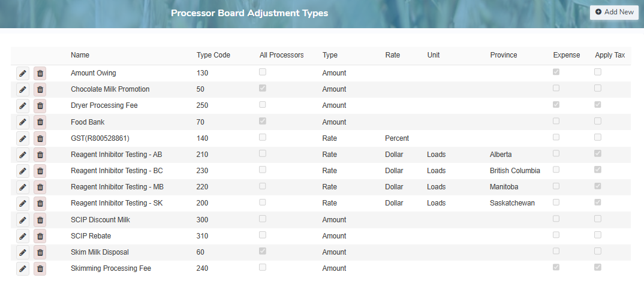The height and width of the screenshot is (281, 644).
Task: Toggle All Processors checkbox for Food Bank
Action: click(263, 121)
